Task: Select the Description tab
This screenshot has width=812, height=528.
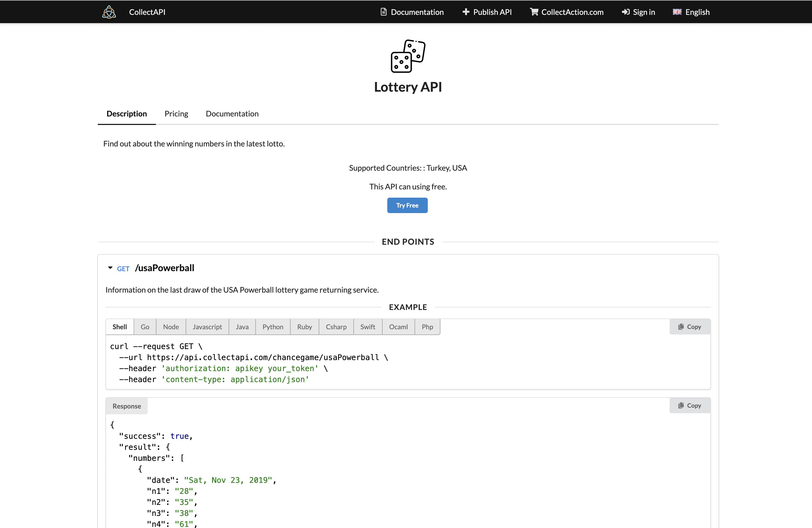Action: point(127,114)
